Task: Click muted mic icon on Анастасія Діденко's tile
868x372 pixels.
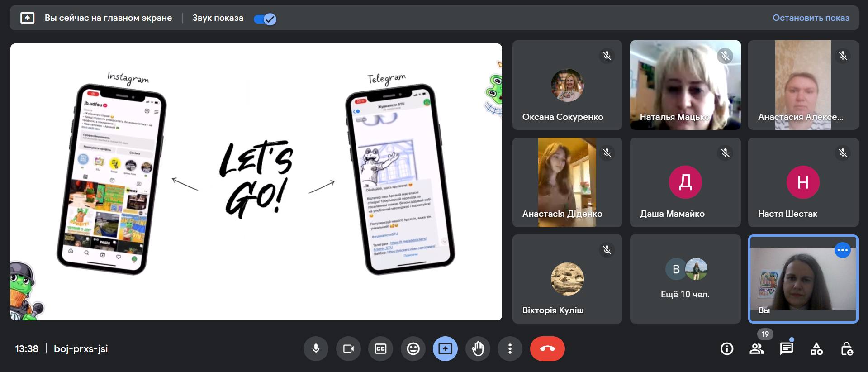Action: point(607,153)
